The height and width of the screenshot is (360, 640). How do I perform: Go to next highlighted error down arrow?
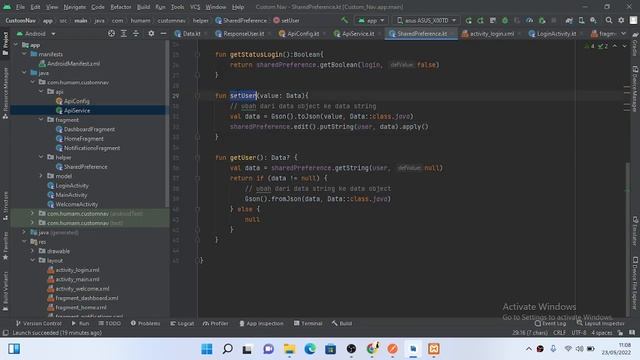624,46
